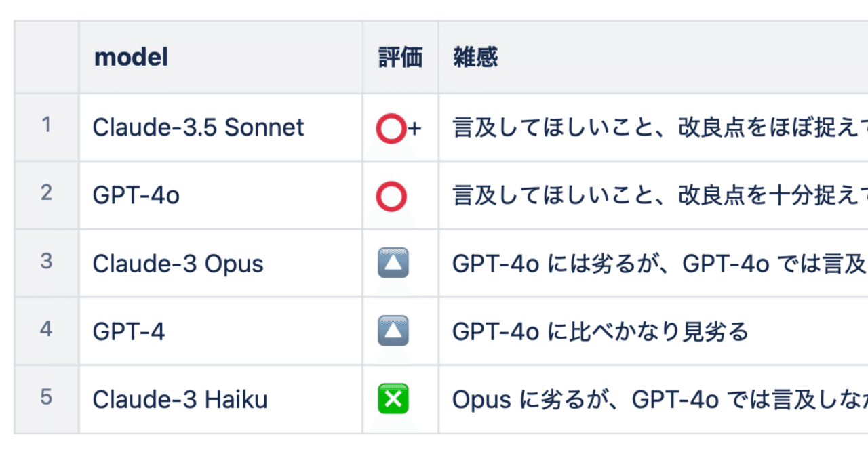
Task: Select the model column header
Action: 220,58
